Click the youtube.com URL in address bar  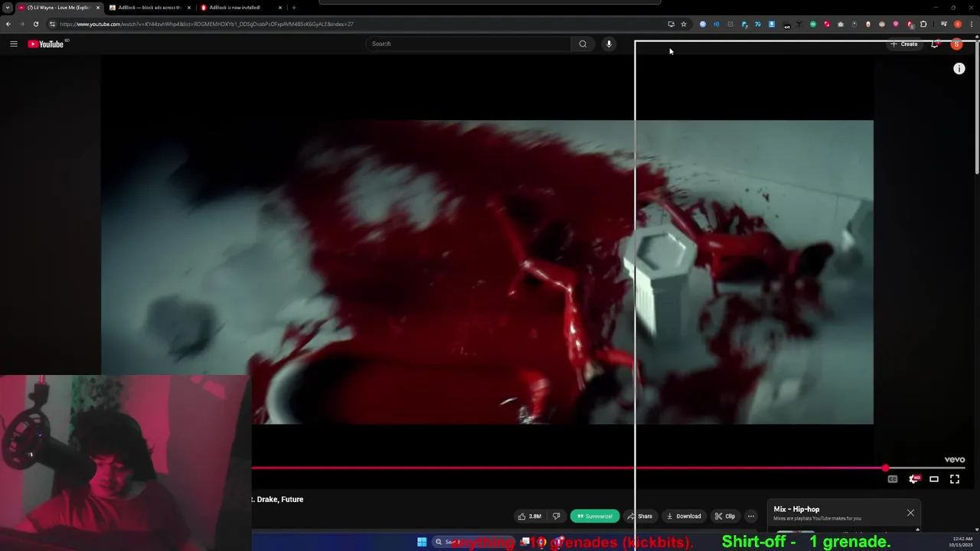[x=206, y=24]
